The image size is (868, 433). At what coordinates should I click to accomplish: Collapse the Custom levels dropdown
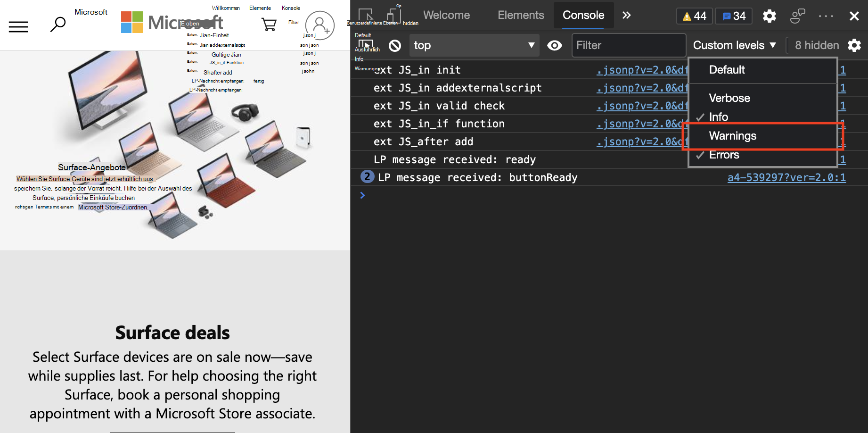[x=734, y=45]
